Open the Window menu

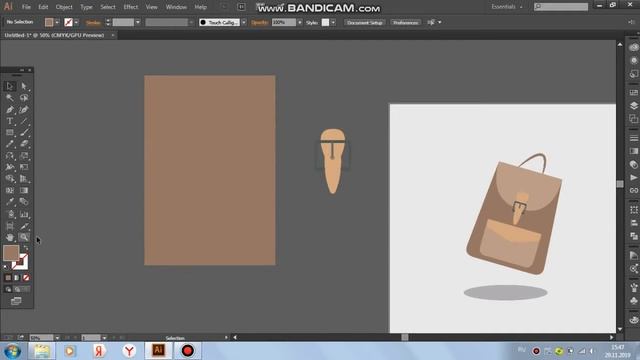(x=176, y=7)
